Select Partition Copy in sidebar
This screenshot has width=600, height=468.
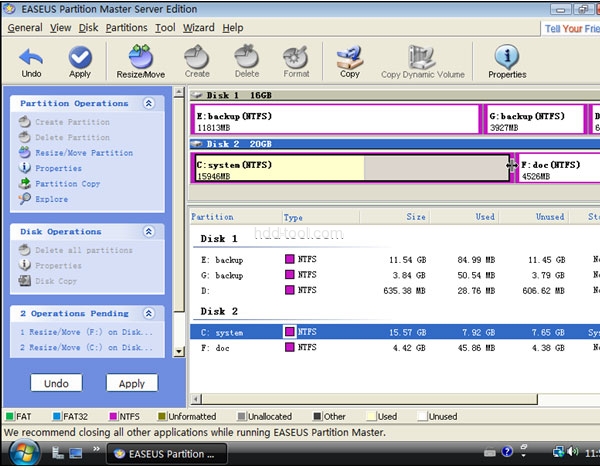pos(60,184)
